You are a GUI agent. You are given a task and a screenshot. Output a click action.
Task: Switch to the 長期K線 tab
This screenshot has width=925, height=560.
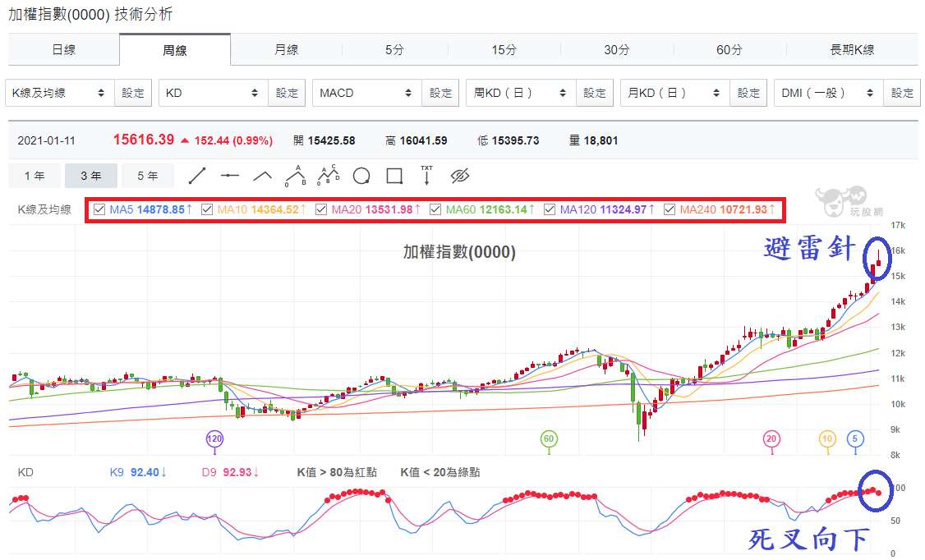852,50
